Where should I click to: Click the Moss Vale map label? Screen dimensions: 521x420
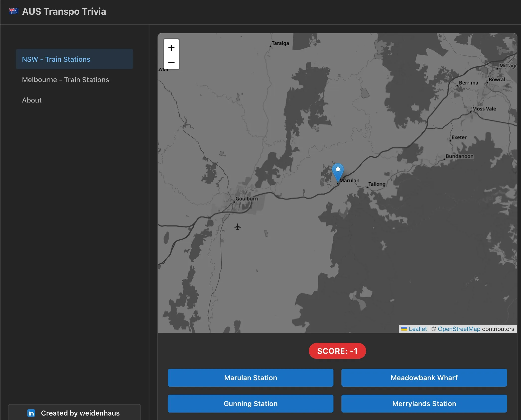tap(484, 109)
